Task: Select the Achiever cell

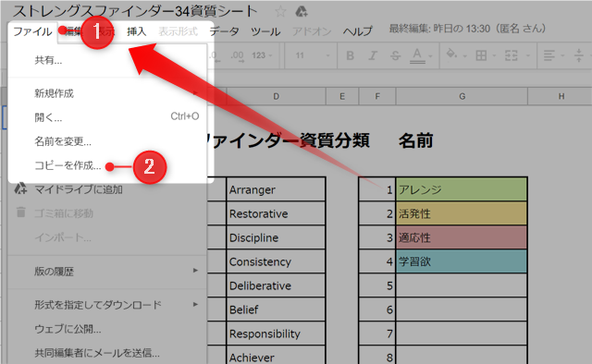Action: (x=276, y=356)
